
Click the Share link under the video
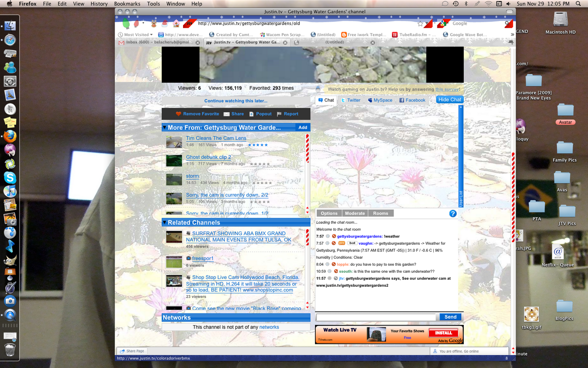tap(234, 114)
